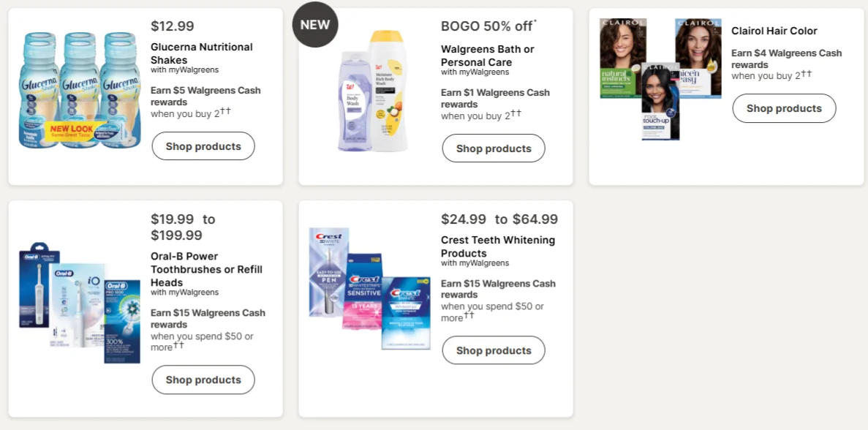Select the Oral-B Power Toothbrushes or Refill Heads title
The width and height of the screenshot is (868, 430).
206,269
